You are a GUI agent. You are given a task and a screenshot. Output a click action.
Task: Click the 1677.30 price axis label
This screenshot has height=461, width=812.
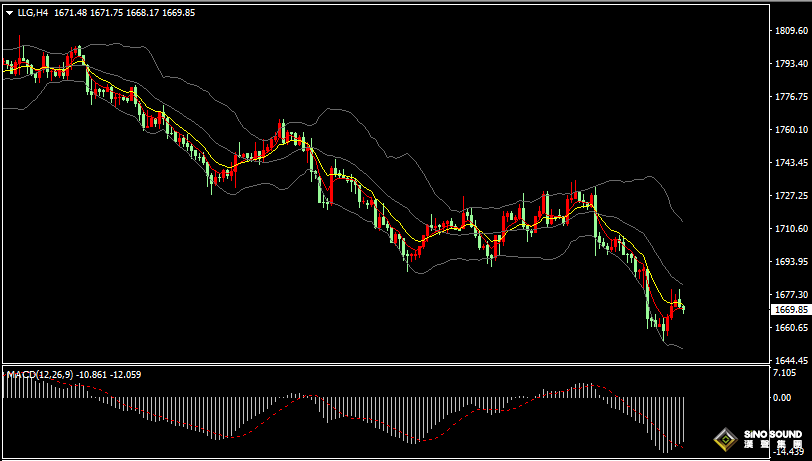pos(791,294)
